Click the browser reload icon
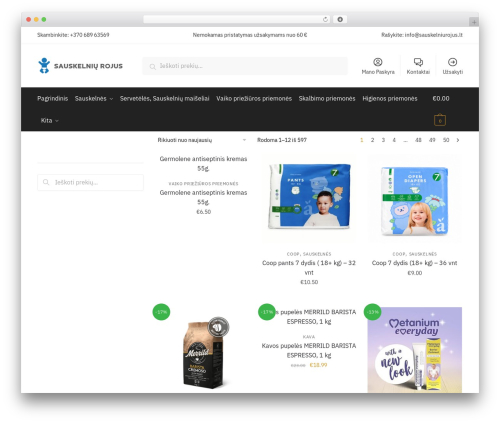 325,20
